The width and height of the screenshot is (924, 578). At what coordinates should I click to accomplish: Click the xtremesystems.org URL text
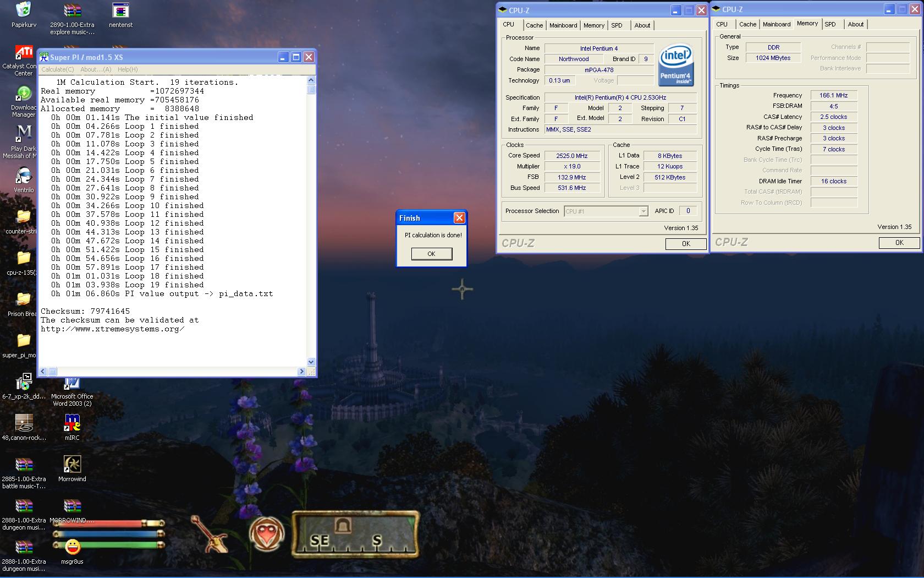[x=112, y=329]
